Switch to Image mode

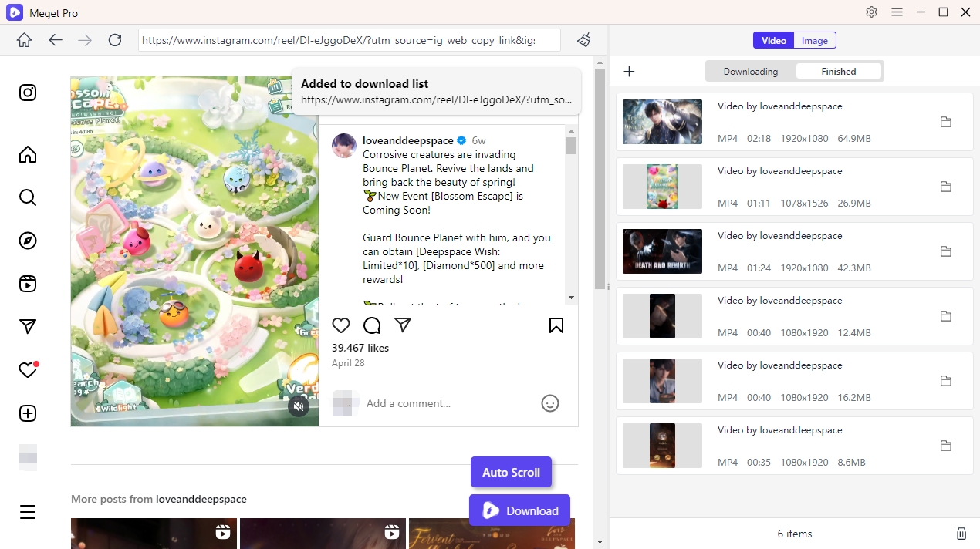pyautogui.click(x=815, y=41)
